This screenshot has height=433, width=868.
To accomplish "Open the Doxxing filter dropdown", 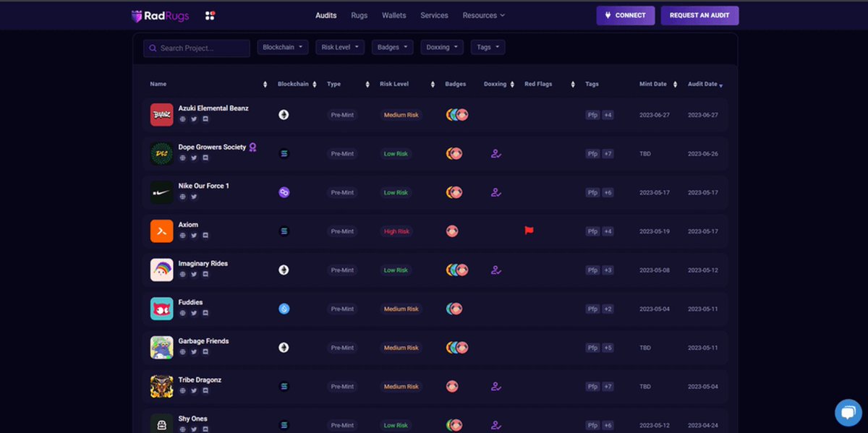I will click(x=442, y=47).
